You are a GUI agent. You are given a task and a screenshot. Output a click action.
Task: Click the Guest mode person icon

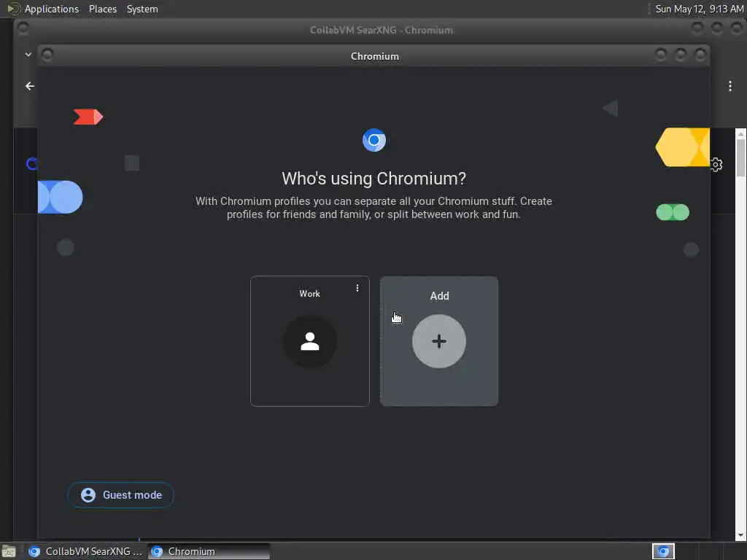(88, 495)
